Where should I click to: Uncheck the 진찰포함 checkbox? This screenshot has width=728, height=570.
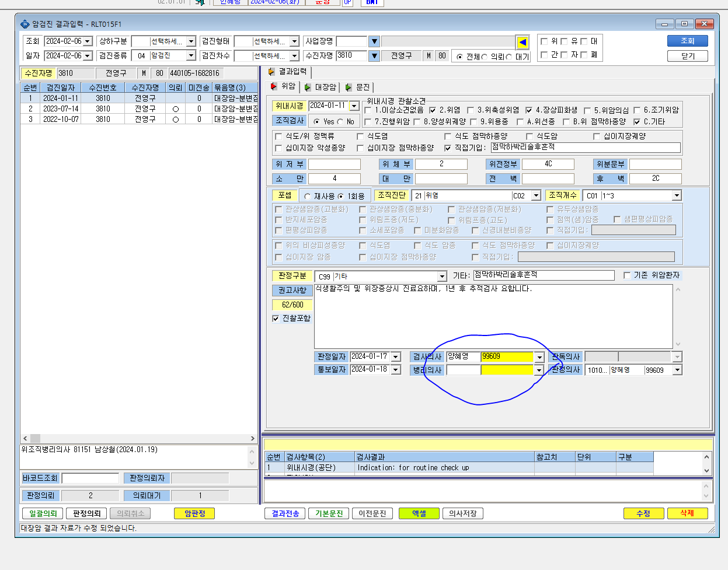(x=276, y=319)
